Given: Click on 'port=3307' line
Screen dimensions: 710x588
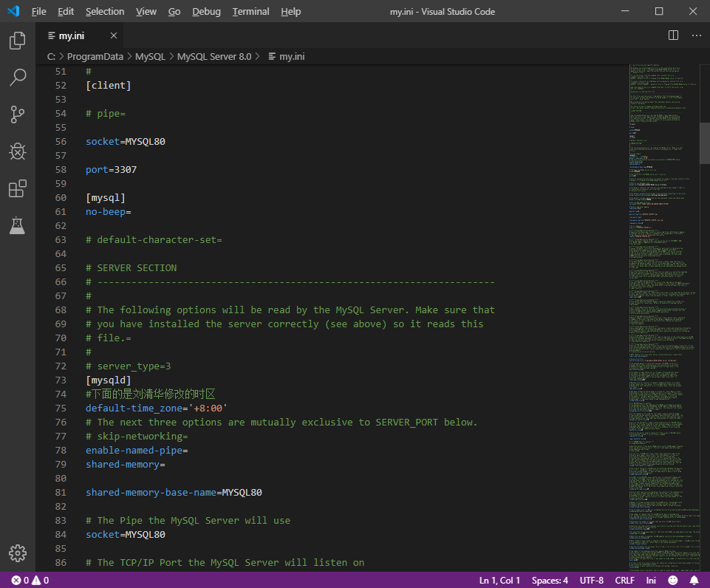Looking at the screenshot, I should point(111,170).
